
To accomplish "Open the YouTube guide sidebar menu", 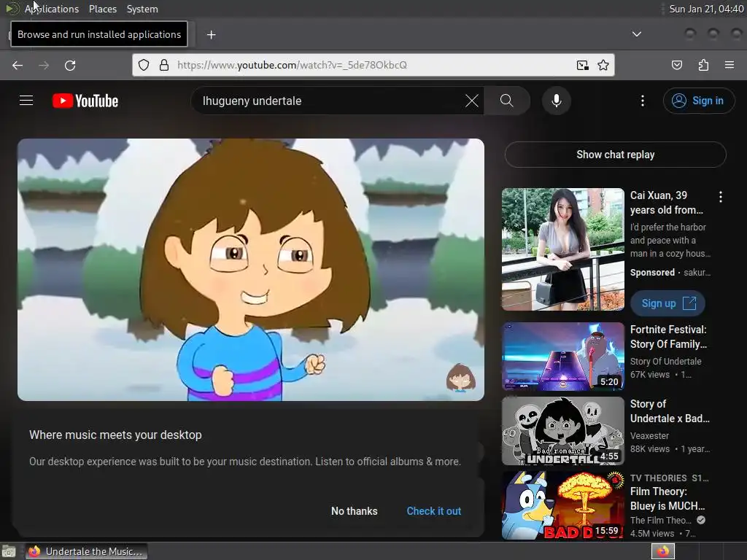I will click(x=26, y=101).
